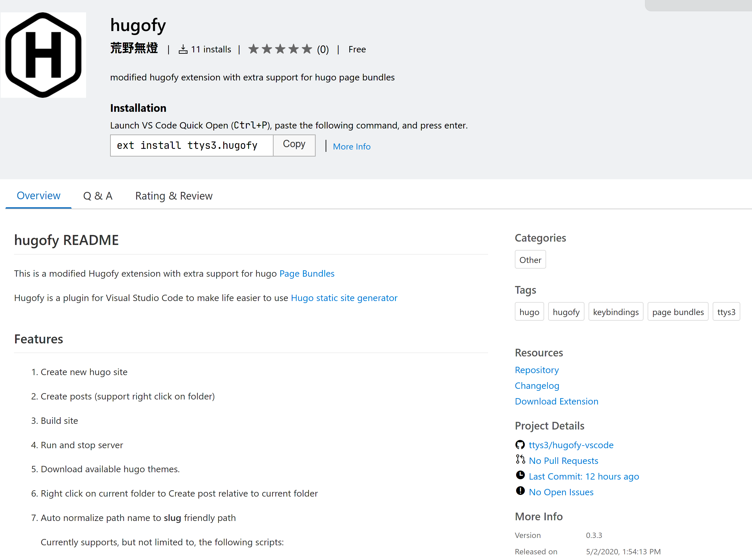
Task: Click the five-star rating icons
Action: click(280, 49)
